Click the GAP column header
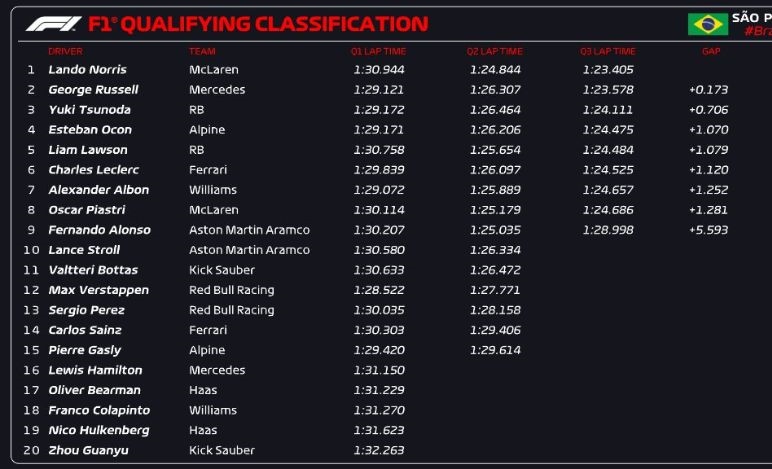 (x=711, y=51)
